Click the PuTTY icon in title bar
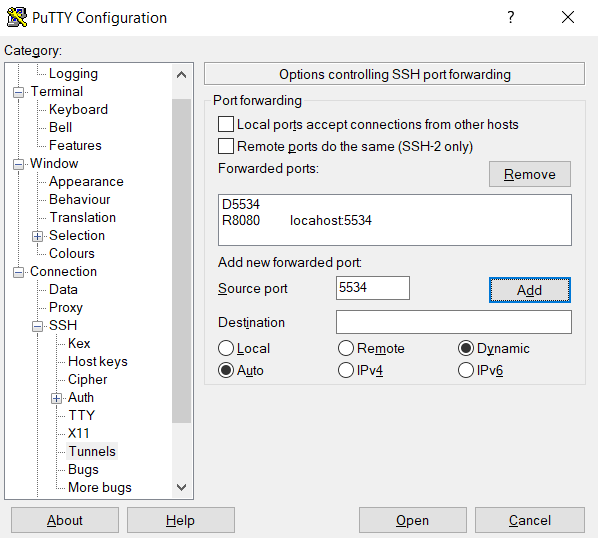598x538 pixels. 17,18
